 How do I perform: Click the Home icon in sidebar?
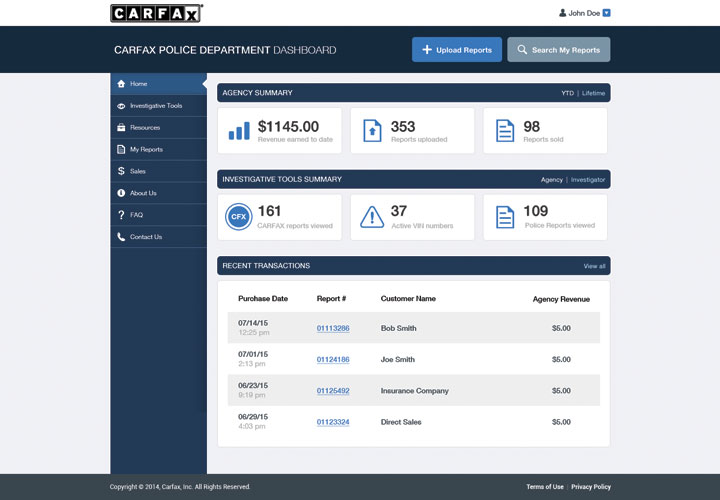point(121,84)
